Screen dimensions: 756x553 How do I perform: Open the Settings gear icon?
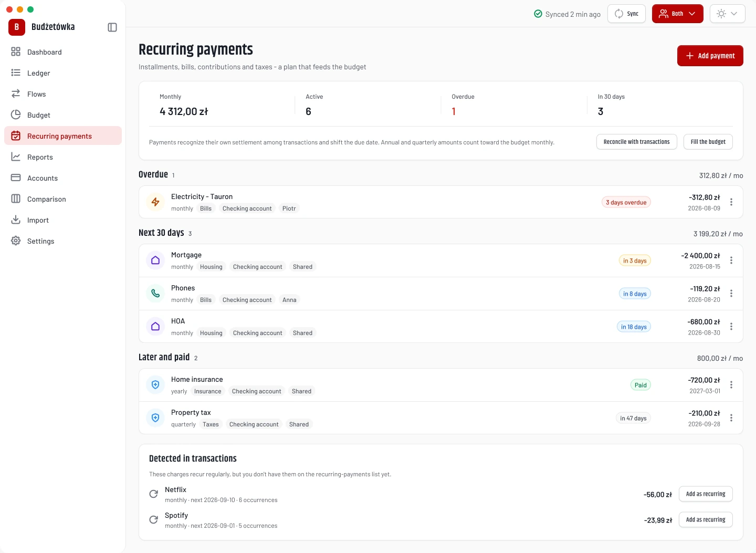click(x=16, y=241)
